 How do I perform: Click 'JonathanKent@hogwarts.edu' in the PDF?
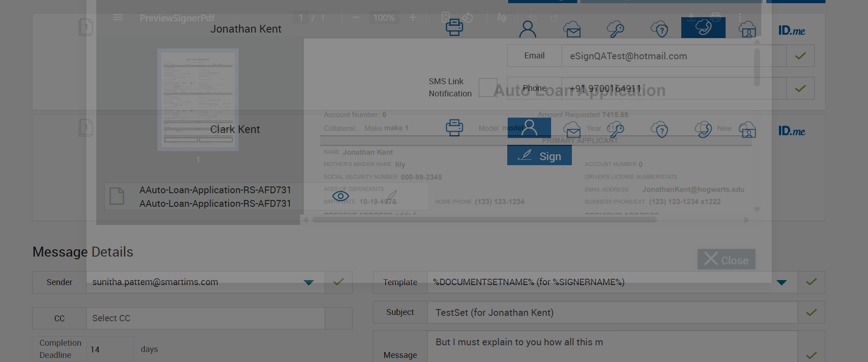(693, 189)
